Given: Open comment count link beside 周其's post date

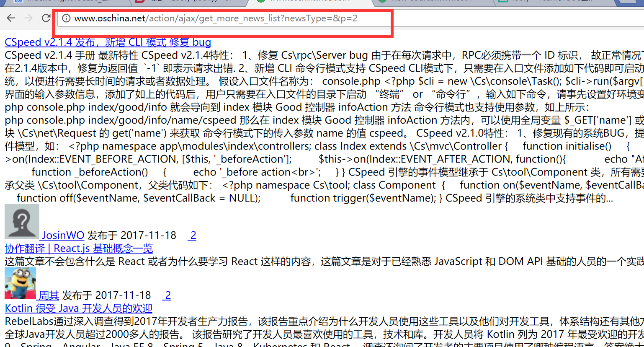Looking at the screenshot, I should (167, 295).
